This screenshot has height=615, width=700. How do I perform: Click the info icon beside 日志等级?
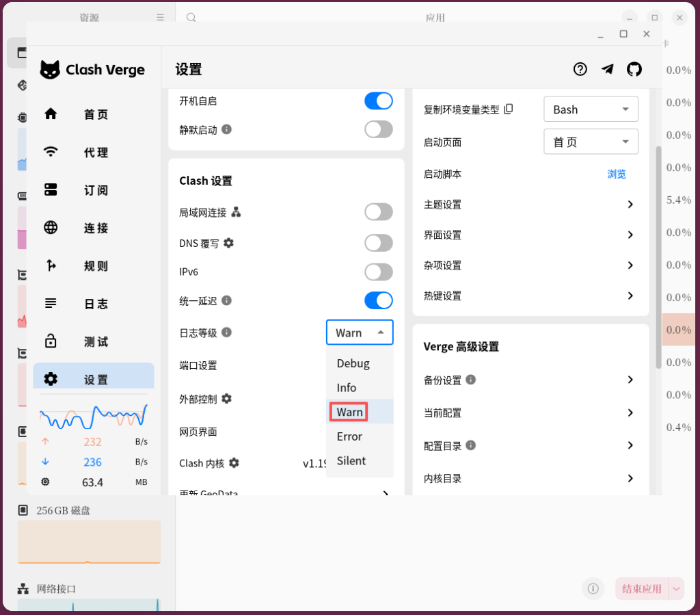[226, 332]
